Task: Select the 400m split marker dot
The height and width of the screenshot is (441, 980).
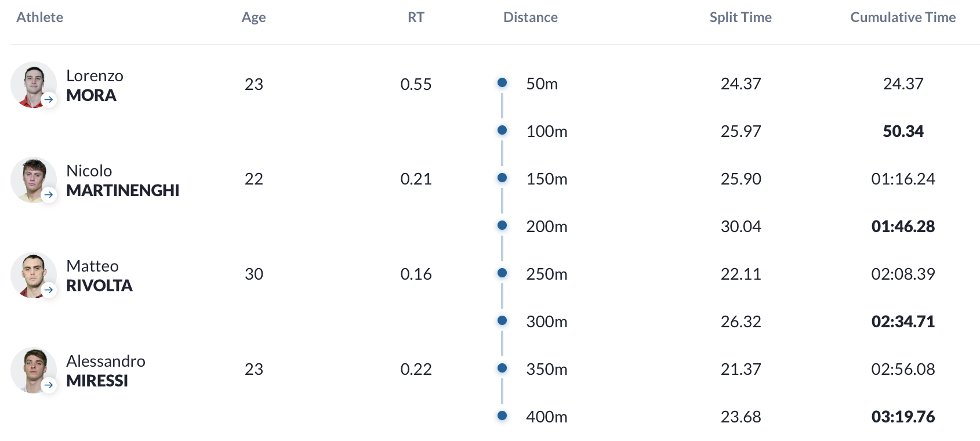Action: (502, 416)
